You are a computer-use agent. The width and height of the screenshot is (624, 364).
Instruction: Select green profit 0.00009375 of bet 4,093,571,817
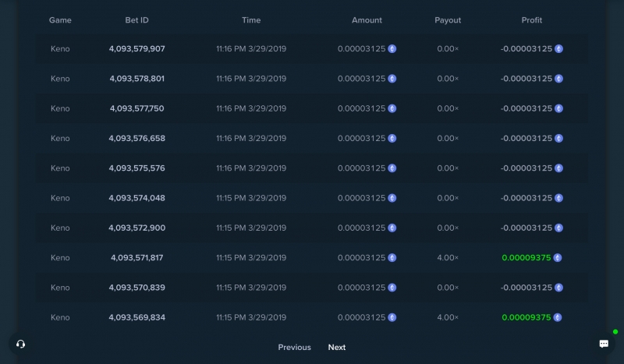[526, 257]
